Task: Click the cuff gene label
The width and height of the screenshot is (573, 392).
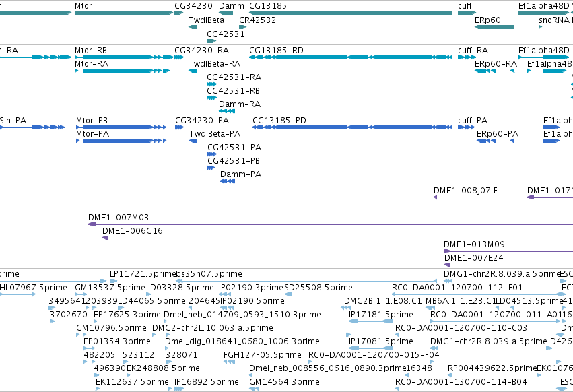Action: click(465, 6)
